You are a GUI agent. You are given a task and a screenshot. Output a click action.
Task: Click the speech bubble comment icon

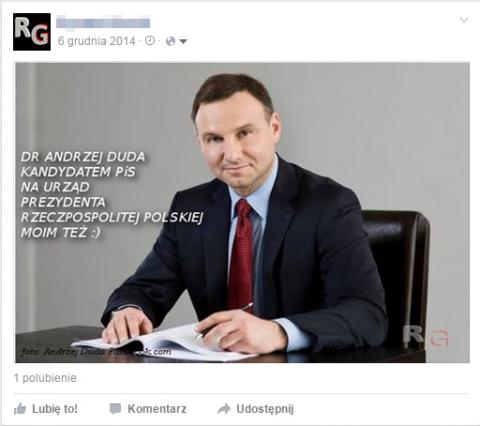pyautogui.click(x=115, y=409)
